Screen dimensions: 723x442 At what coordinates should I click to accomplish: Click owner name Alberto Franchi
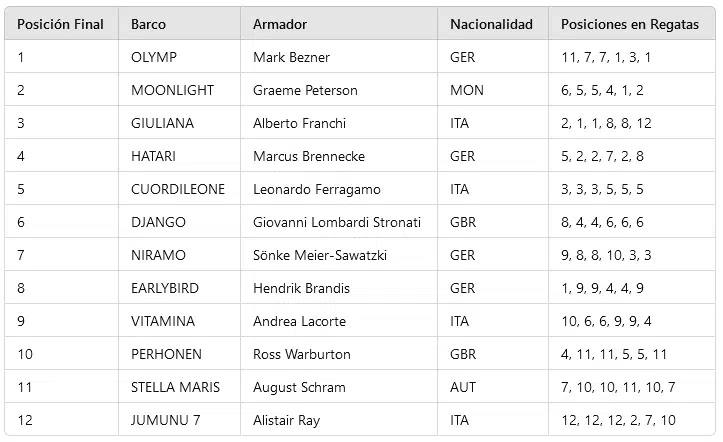click(300, 123)
